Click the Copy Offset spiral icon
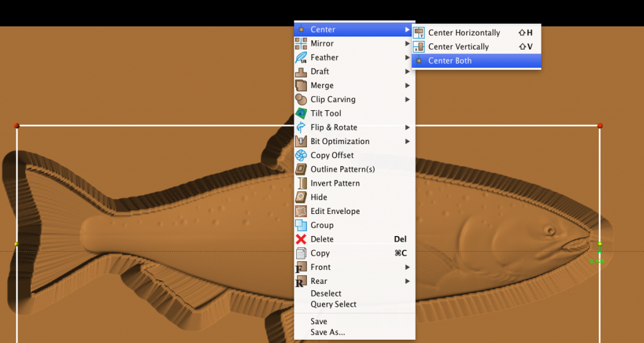Image resolution: width=644 pixels, height=343 pixels. [301, 155]
